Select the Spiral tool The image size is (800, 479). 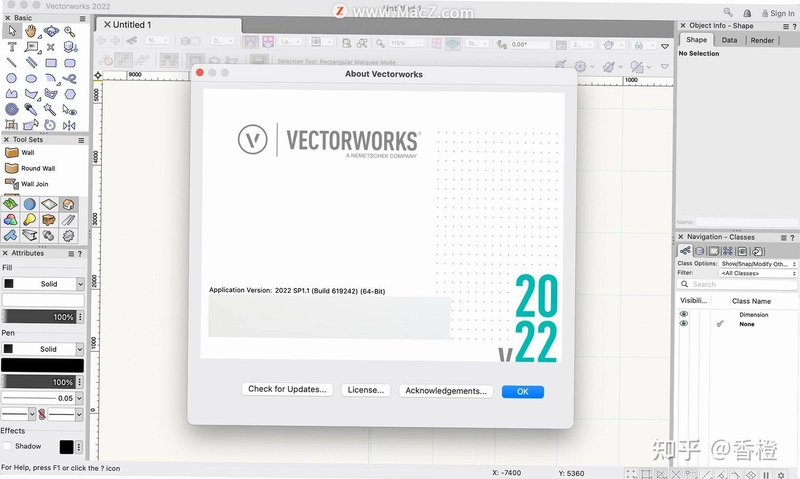11,109
